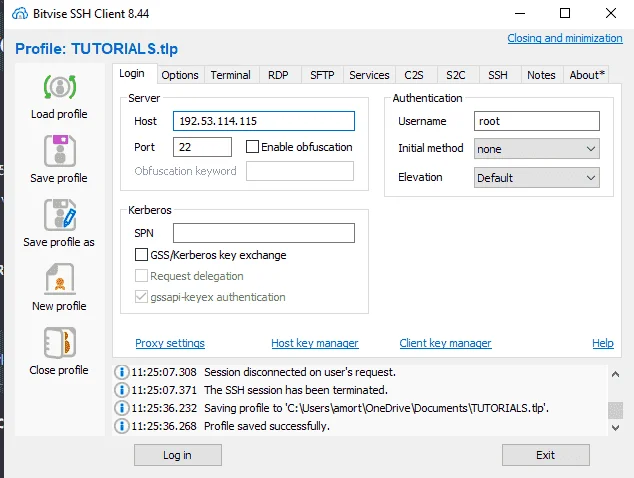Enable the obfuscation checkbox
The image size is (634, 478).
[x=252, y=146]
